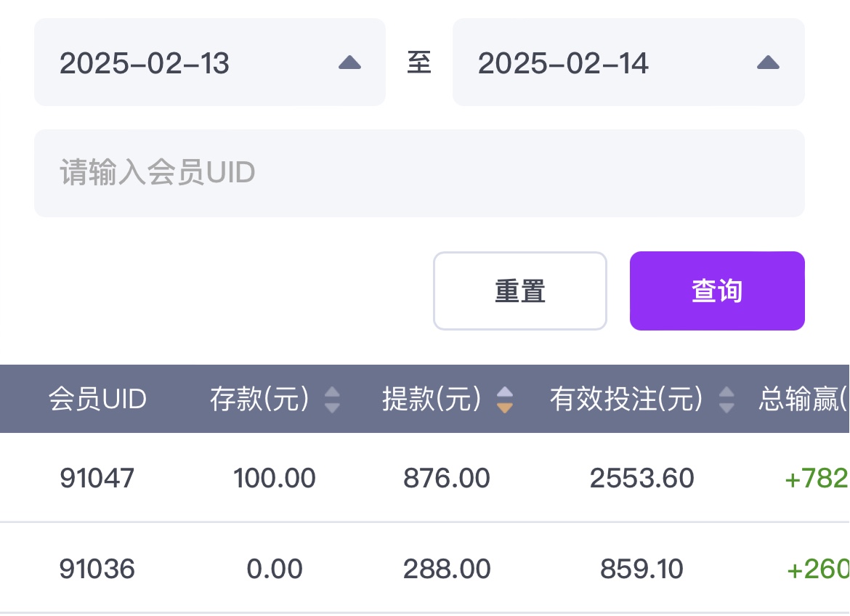Click the 100.00 deposit cell

pyautogui.click(x=275, y=478)
